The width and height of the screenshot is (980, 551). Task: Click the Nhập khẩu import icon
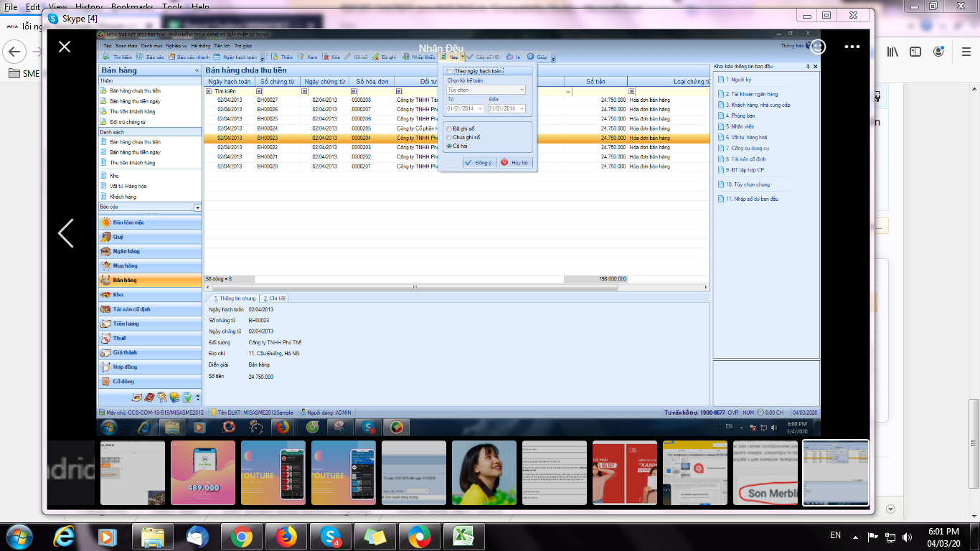tap(406, 57)
